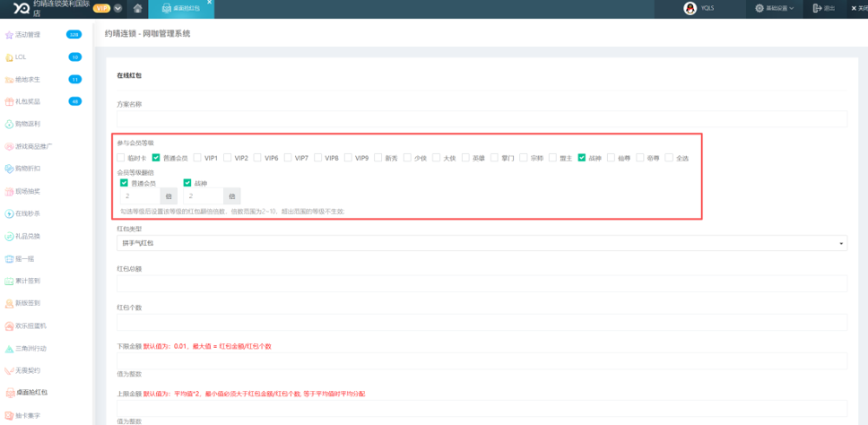Click the 328 badge beside 活动管理

(74, 35)
